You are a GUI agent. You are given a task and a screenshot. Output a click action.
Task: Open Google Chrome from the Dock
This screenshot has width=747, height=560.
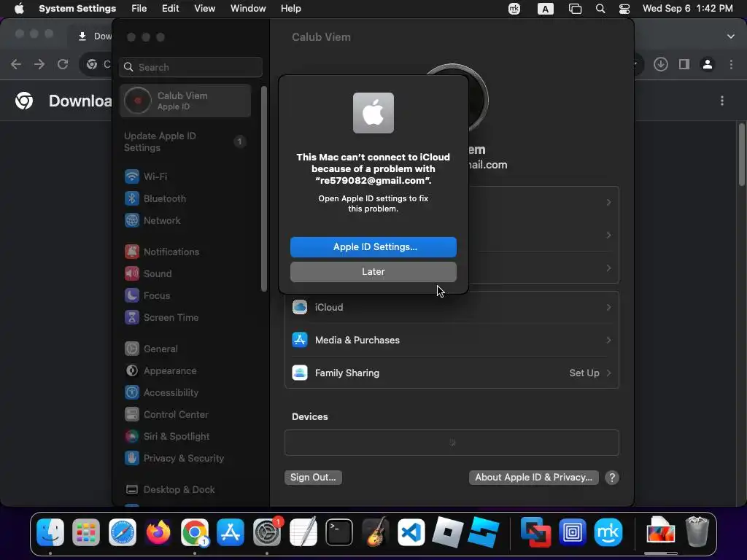(x=194, y=532)
